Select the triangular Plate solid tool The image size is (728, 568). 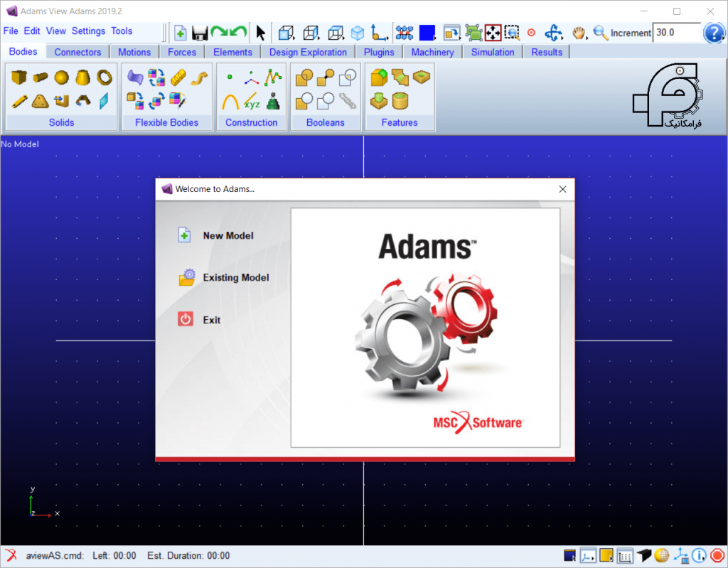click(x=41, y=101)
